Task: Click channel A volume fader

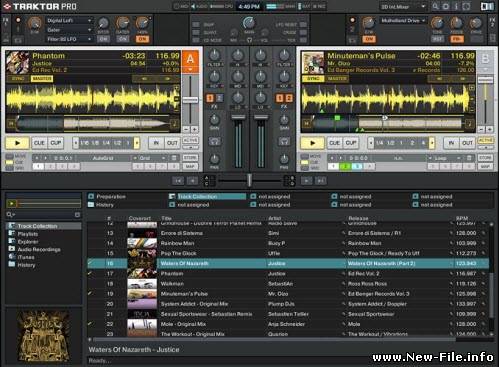Action: (x=238, y=117)
